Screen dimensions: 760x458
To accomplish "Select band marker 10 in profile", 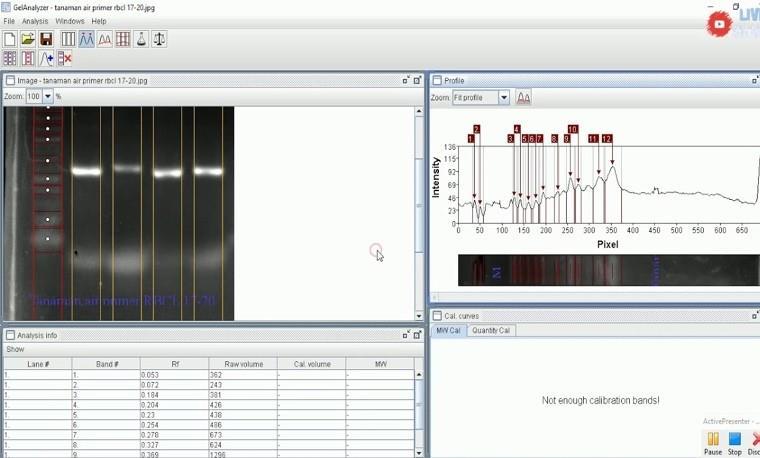I will click(x=573, y=129).
